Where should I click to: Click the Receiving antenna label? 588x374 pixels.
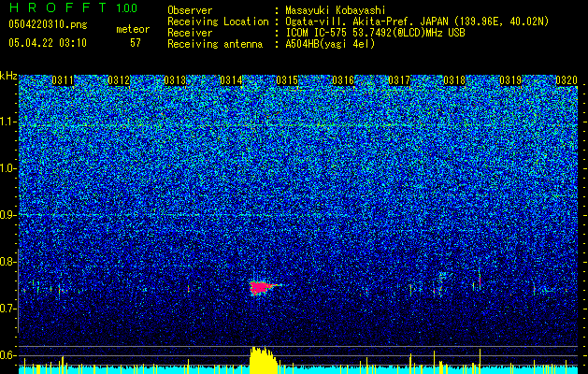pyautogui.click(x=215, y=44)
